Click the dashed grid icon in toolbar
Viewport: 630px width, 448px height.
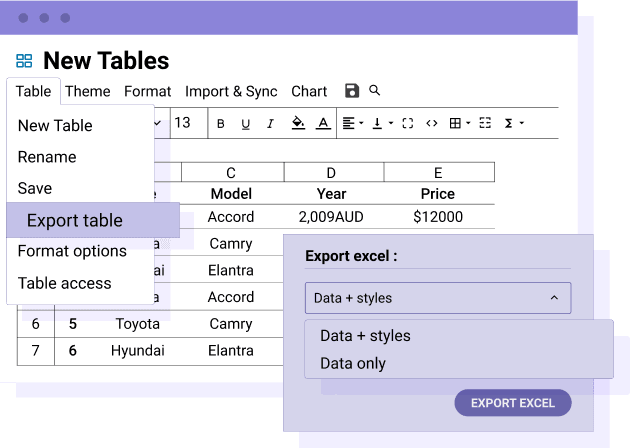tap(485, 124)
